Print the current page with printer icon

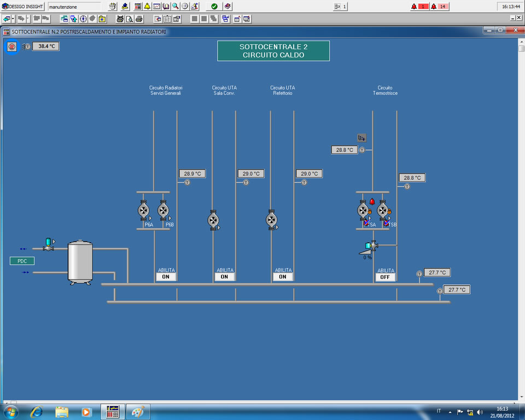[139, 19]
